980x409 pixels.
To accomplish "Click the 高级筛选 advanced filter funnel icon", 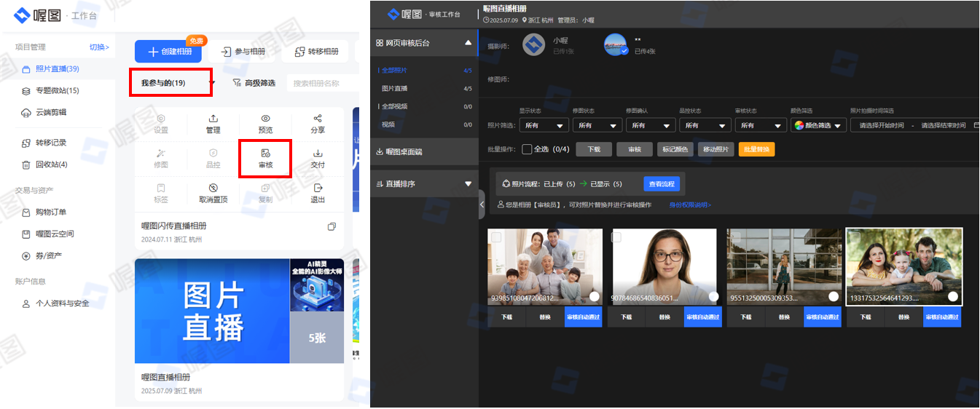I will coord(237,83).
